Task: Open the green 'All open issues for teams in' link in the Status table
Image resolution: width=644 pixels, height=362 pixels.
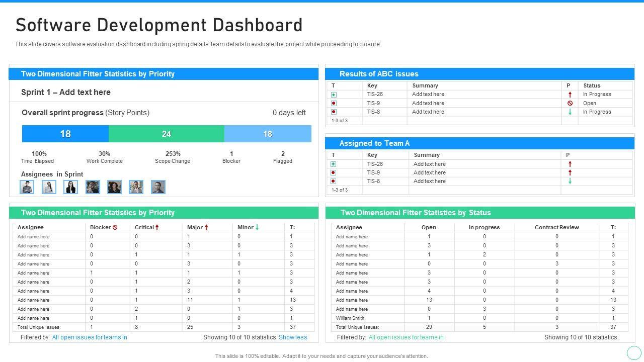Action: 406,337
